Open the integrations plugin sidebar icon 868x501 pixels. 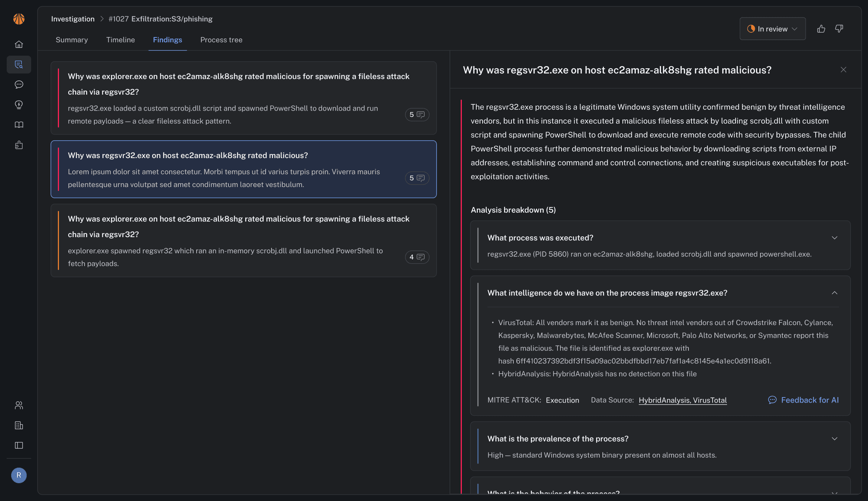point(19,145)
